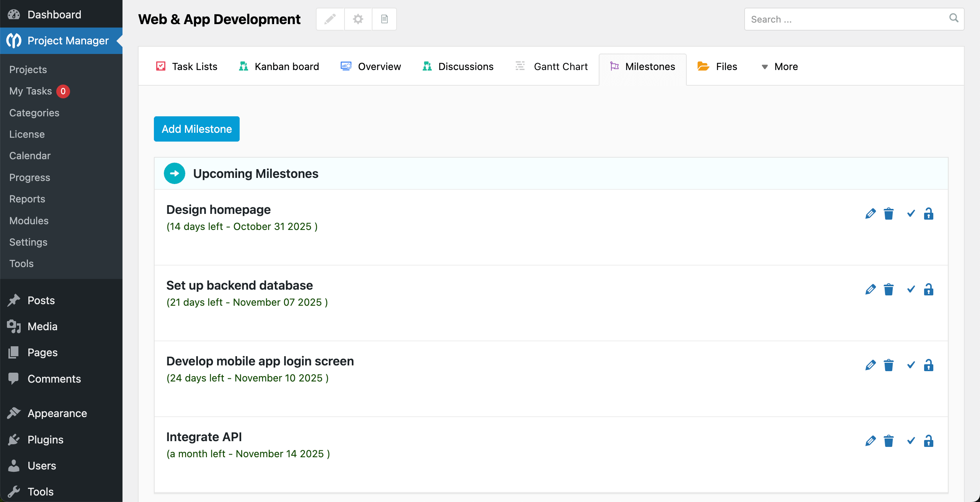The image size is (980, 502).
Task: Toggle lock on Set up backend database
Action: 928,289
